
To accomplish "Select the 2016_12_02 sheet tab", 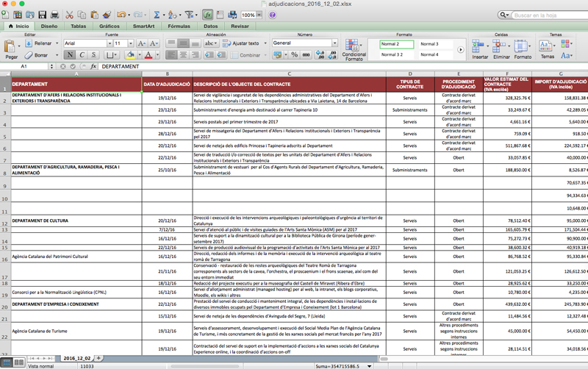I will 77,358.
